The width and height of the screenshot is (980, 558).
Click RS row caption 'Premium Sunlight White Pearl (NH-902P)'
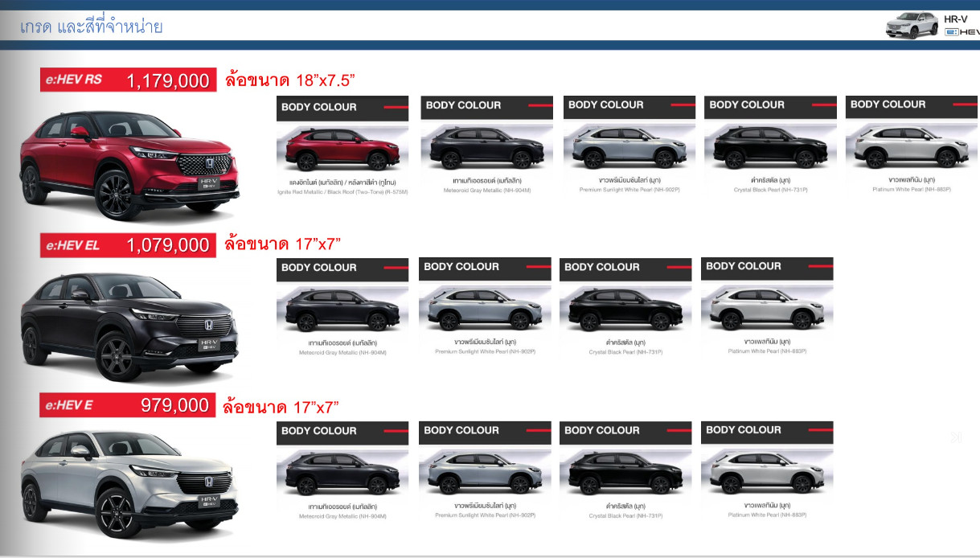click(629, 190)
